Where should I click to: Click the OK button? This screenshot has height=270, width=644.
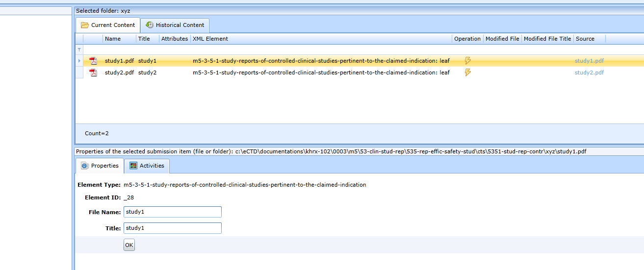tap(129, 245)
